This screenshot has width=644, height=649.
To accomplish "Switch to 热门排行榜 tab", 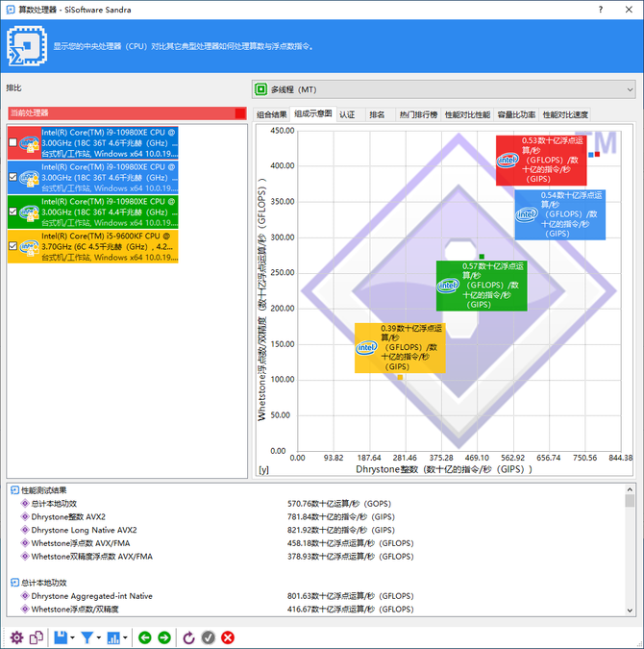I will click(418, 114).
